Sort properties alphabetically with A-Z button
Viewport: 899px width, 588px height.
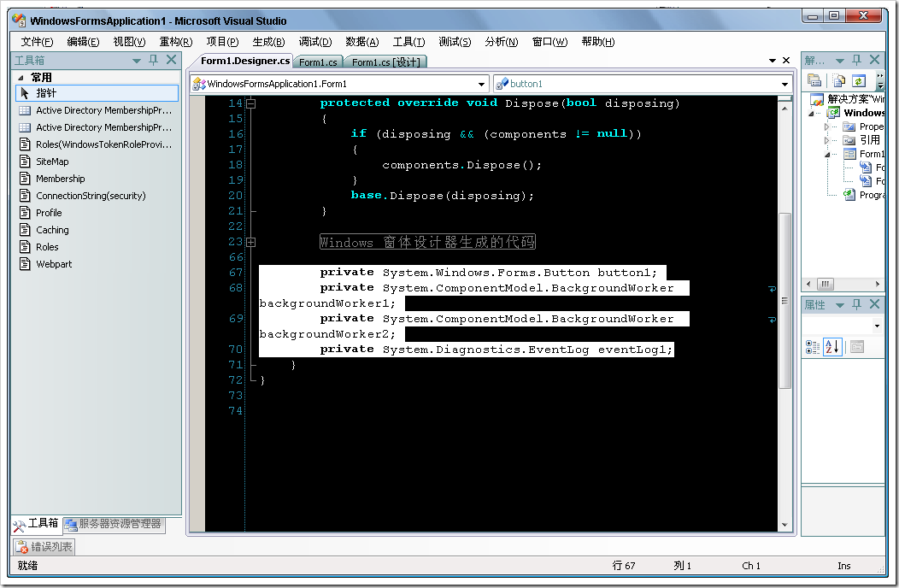click(832, 346)
